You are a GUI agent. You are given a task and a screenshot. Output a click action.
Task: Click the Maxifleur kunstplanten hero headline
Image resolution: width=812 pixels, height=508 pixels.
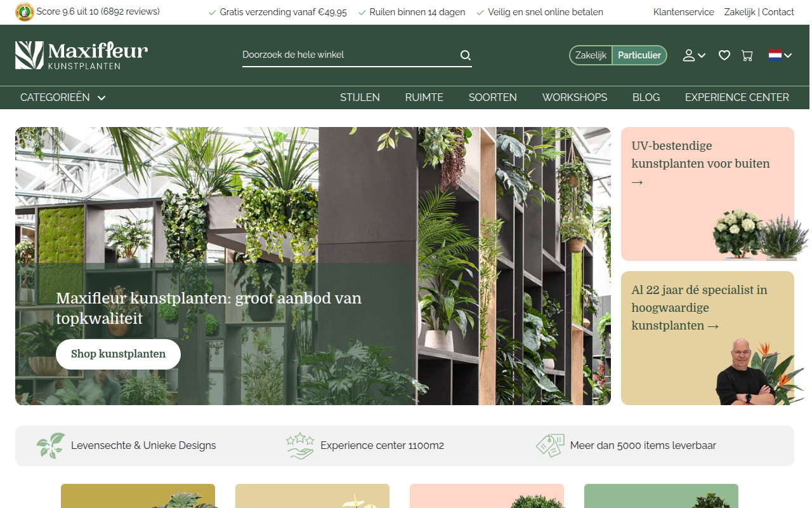coord(209,308)
